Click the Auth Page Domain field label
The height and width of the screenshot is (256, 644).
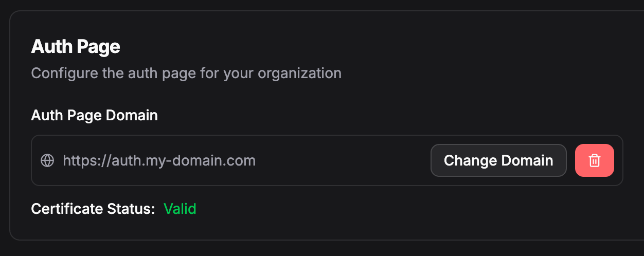94,115
